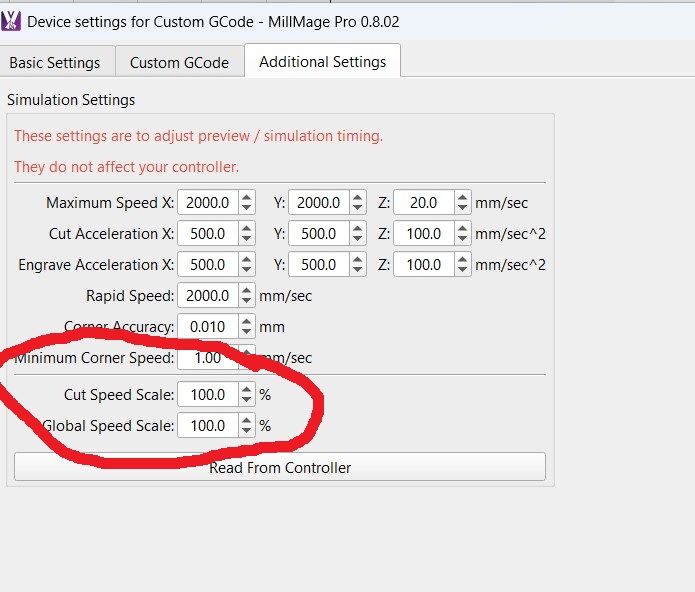Click the Read From Controller button
695x592 pixels.
[x=280, y=467]
